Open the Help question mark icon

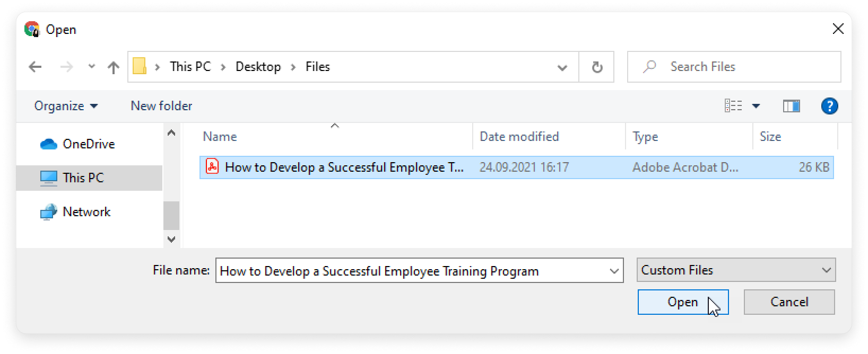click(x=829, y=106)
